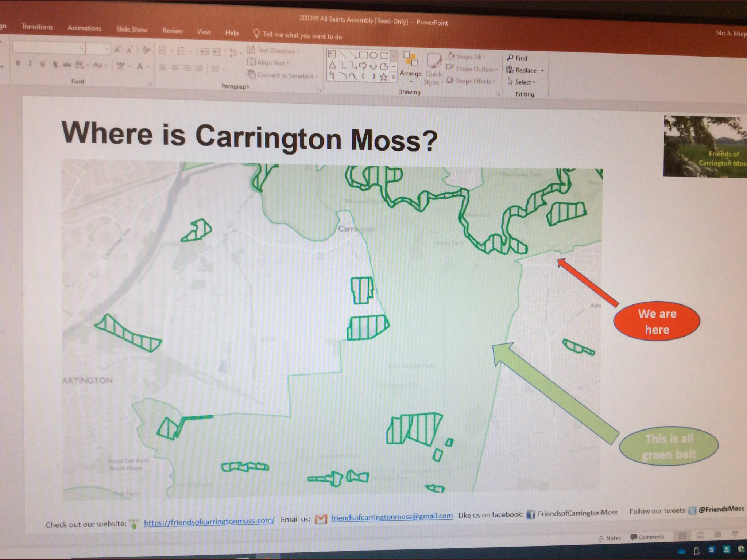Open the Arrange dropdown
Image resolution: width=747 pixels, height=560 pixels.
411,67
